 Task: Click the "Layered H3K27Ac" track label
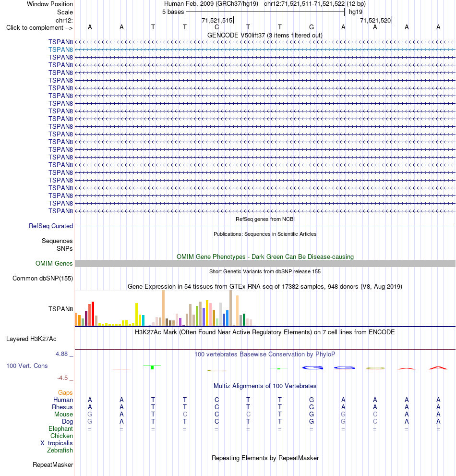(31, 339)
